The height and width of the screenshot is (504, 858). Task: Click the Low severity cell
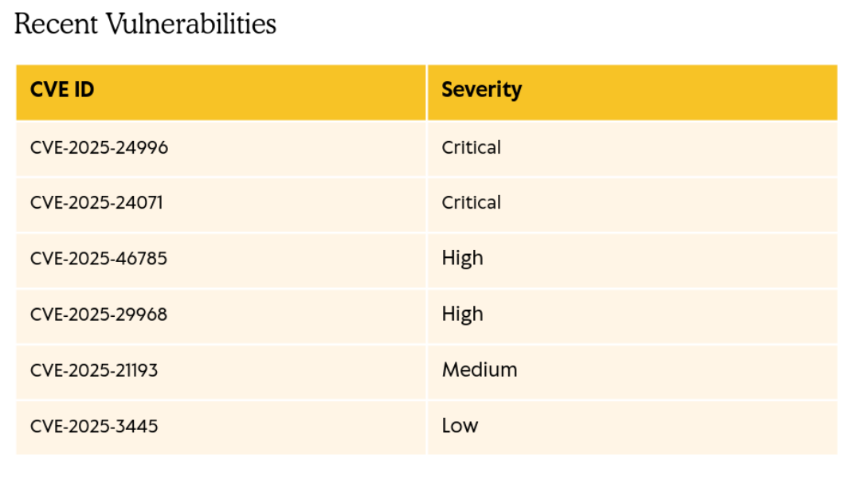pos(460,426)
